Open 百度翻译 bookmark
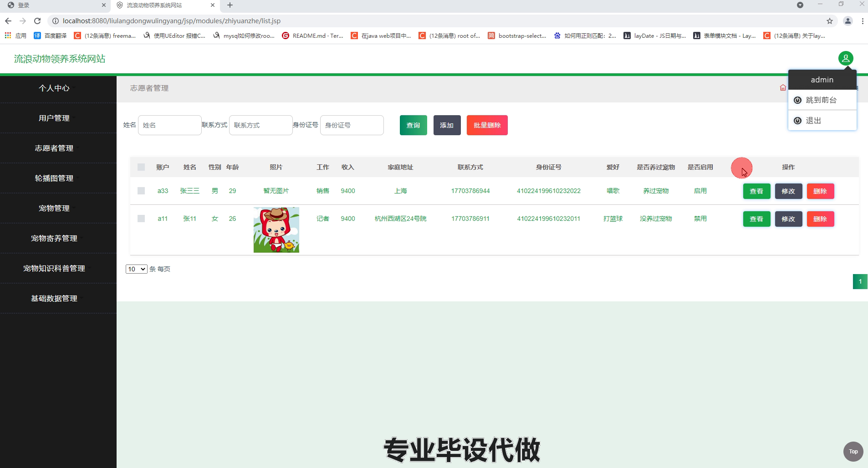The height and width of the screenshot is (468, 868). point(51,36)
